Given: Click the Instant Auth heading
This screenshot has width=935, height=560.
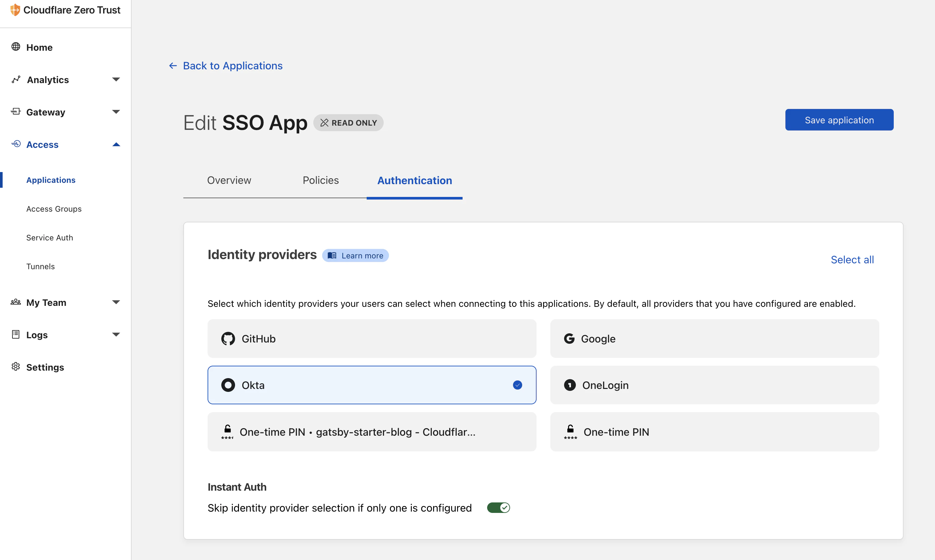Looking at the screenshot, I should [237, 487].
